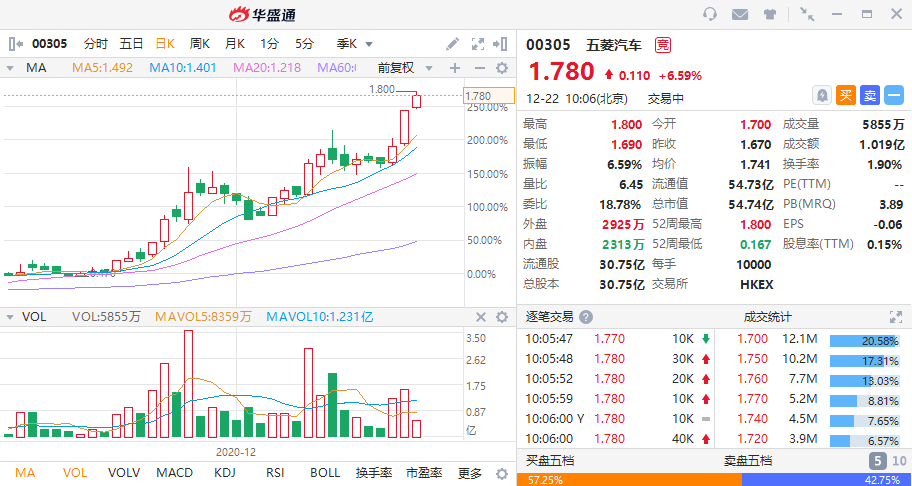Click the 42.75% sell ratio bar
912x486 pixels.
pyautogui.click(x=827, y=480)
